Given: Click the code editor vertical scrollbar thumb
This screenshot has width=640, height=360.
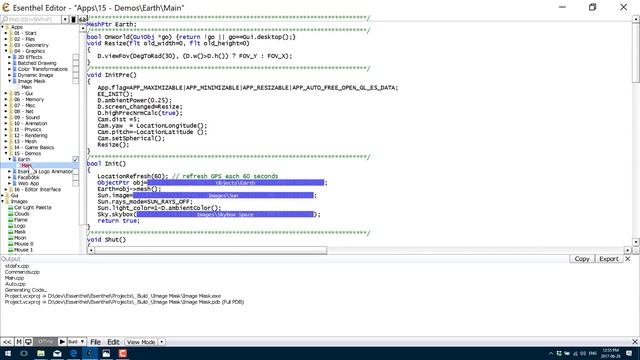Looking at the screenshot, I should 636,52.
